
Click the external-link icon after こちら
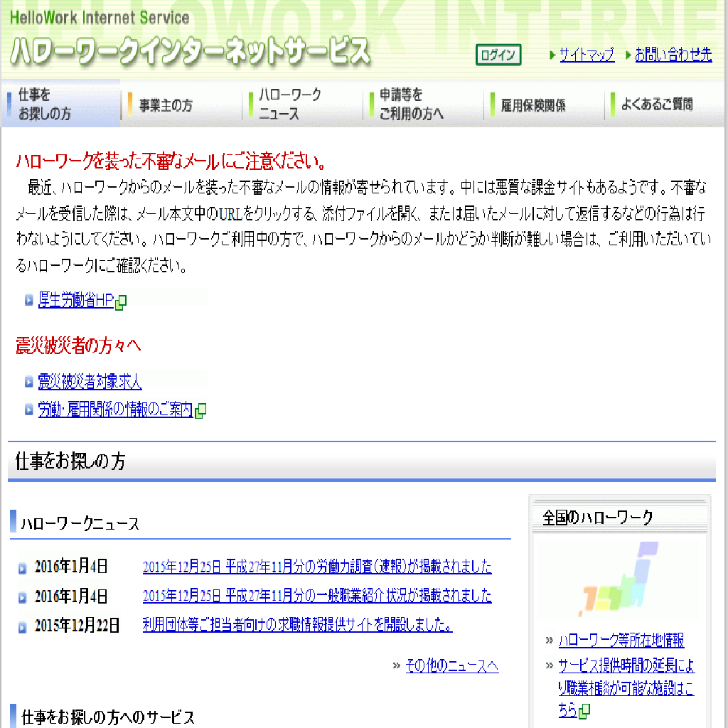click(584, 711)
